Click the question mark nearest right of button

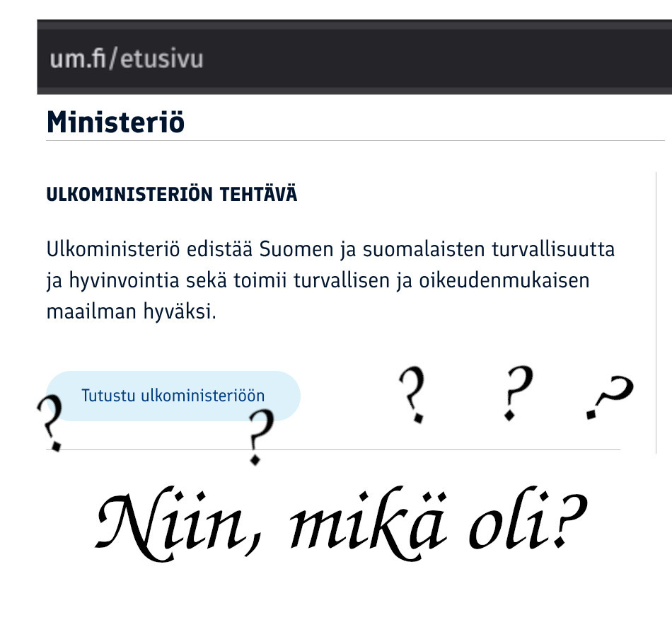(x=412, y=395)
